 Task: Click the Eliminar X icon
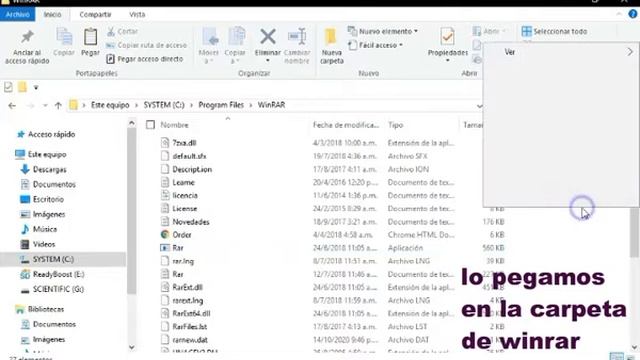[x=268, y=37]
